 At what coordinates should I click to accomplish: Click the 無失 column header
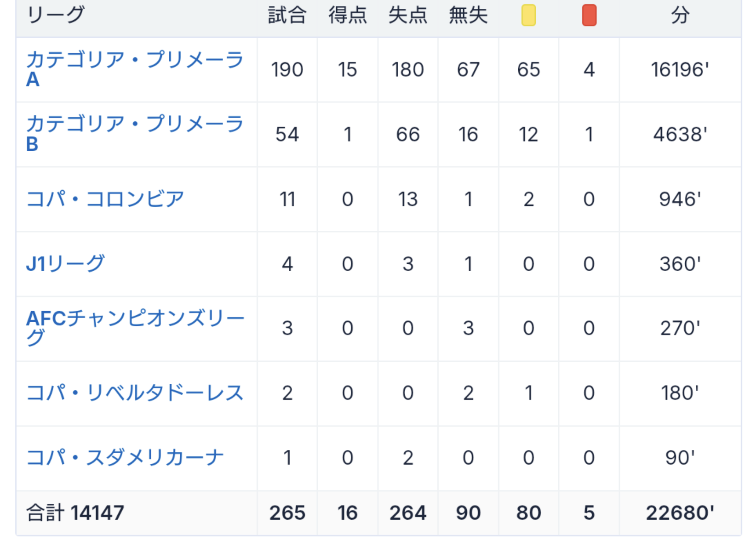pyautogui.click(x=468, y=15)
